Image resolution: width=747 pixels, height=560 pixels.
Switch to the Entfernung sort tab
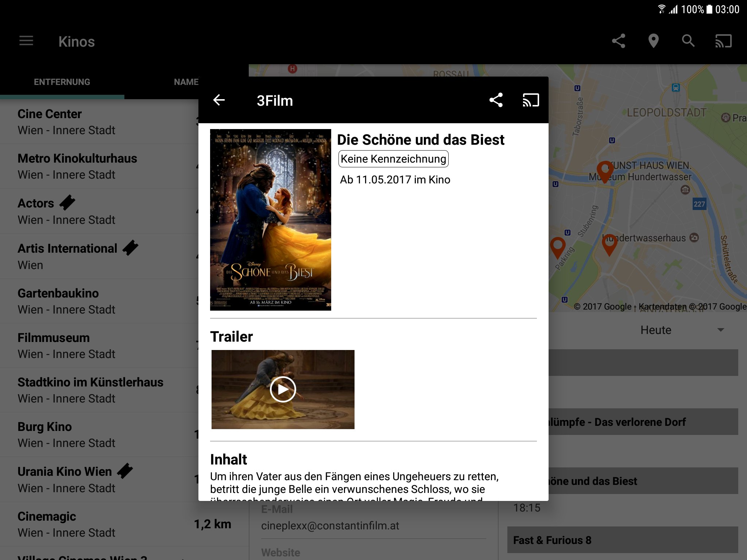click(62, 82)
